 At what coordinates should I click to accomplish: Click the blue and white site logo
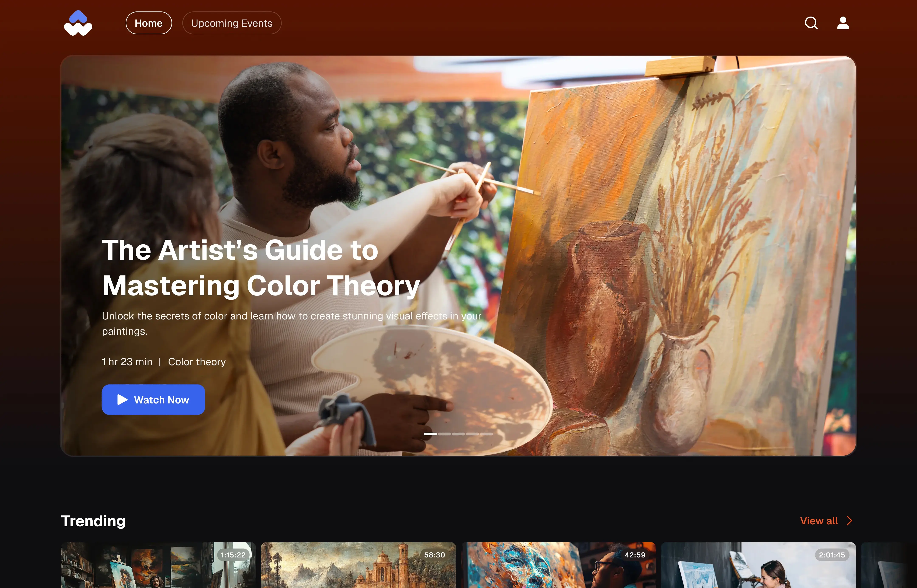(78, 23)
